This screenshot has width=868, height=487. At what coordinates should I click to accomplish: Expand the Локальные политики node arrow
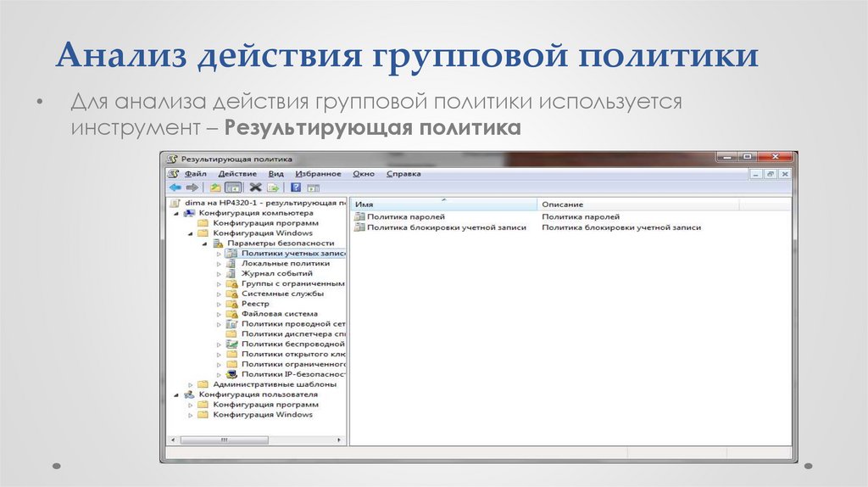click(219, 264)
